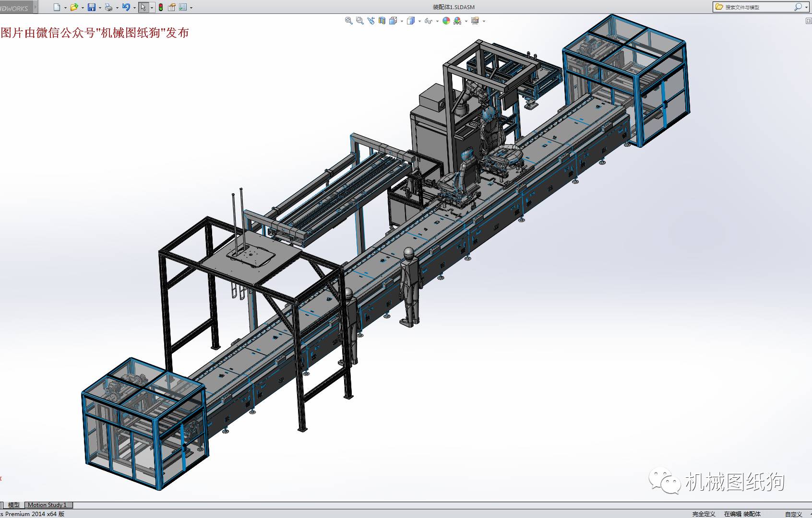Click the Hide/Show Items glasses icon
The width and height of the screenshot is (812, 518).
429,21
